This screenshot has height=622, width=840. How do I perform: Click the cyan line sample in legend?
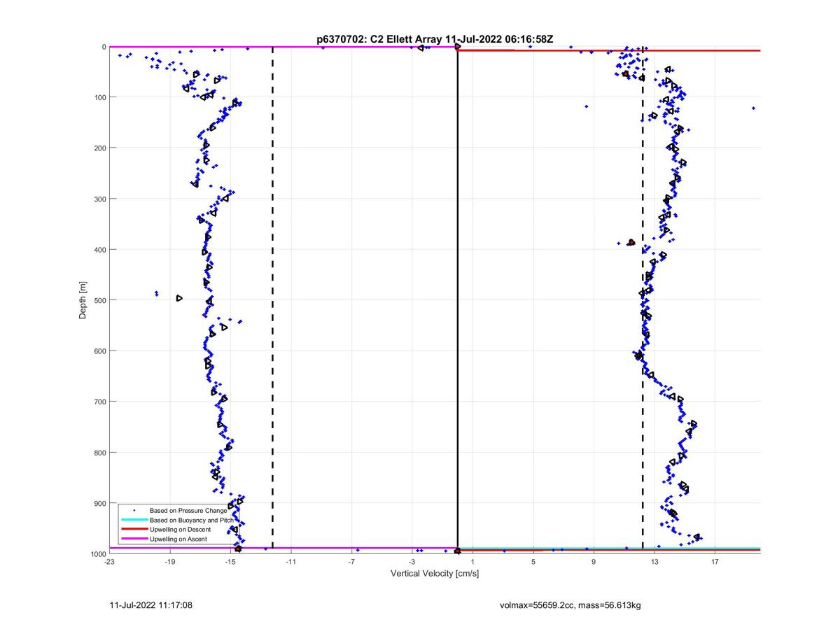pyautogui.click(x=134, y=520)
